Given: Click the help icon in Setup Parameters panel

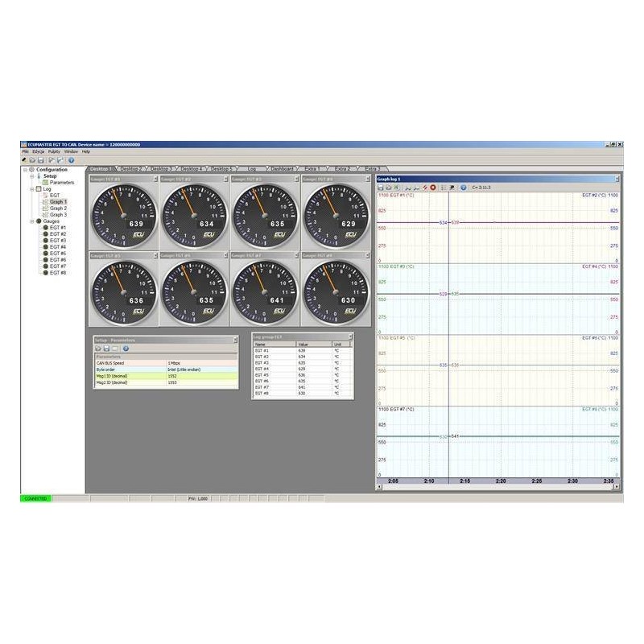Looking at the screenshot, I should coord(126,349).
